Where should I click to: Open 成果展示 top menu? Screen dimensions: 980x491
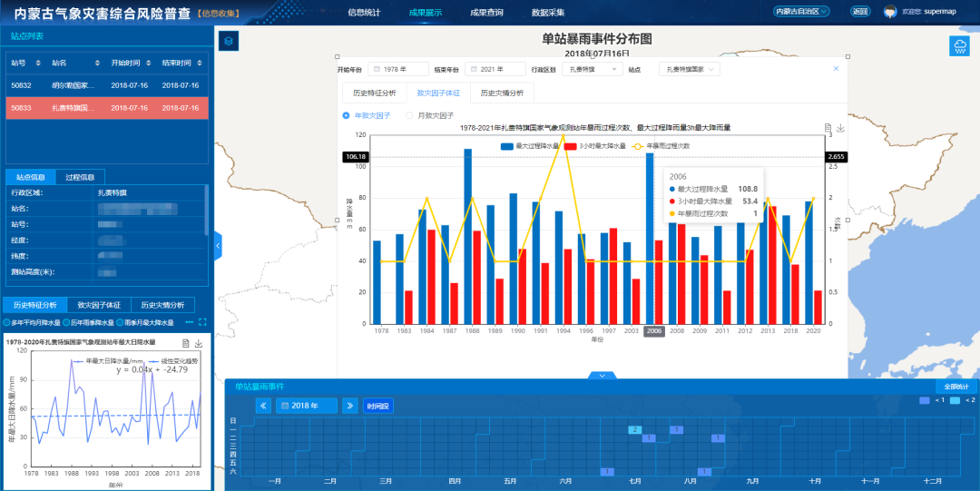pos(425,12)
